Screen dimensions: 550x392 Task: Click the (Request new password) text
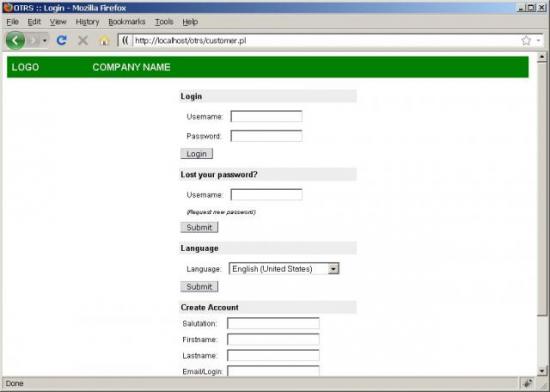pyautogui.click(x=221, y=212)
